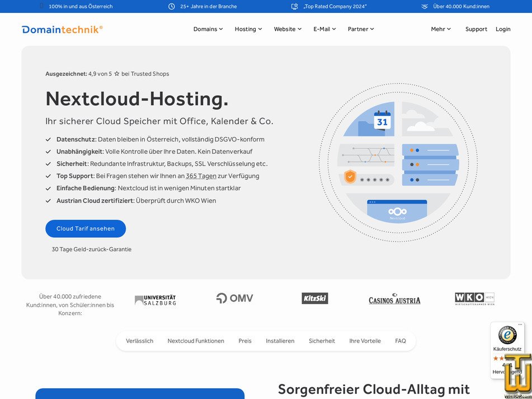Click the Domaintechnik logo
The width and height of the screenshot is (532, 399).
62,29
